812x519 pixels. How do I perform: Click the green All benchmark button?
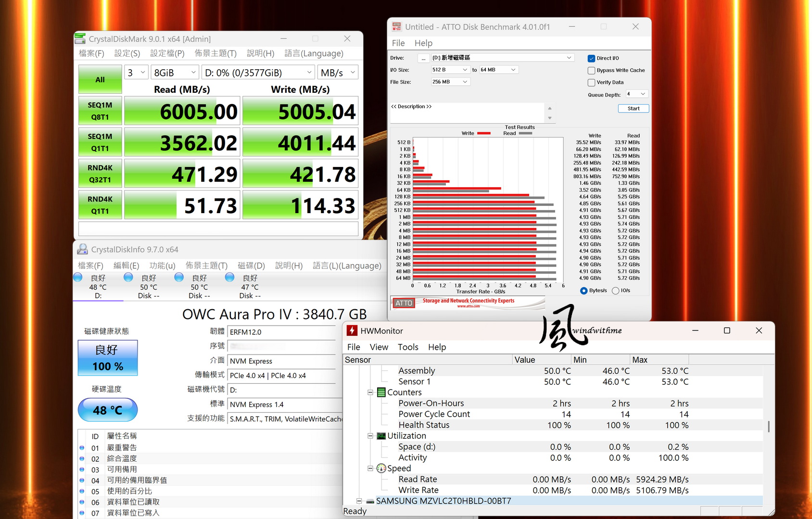tap(100, 79)
